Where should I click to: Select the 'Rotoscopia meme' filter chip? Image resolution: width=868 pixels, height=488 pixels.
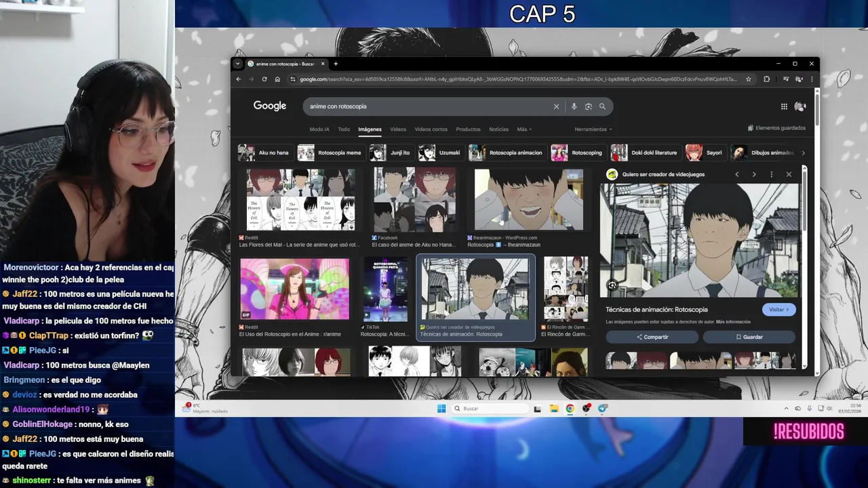330,152
